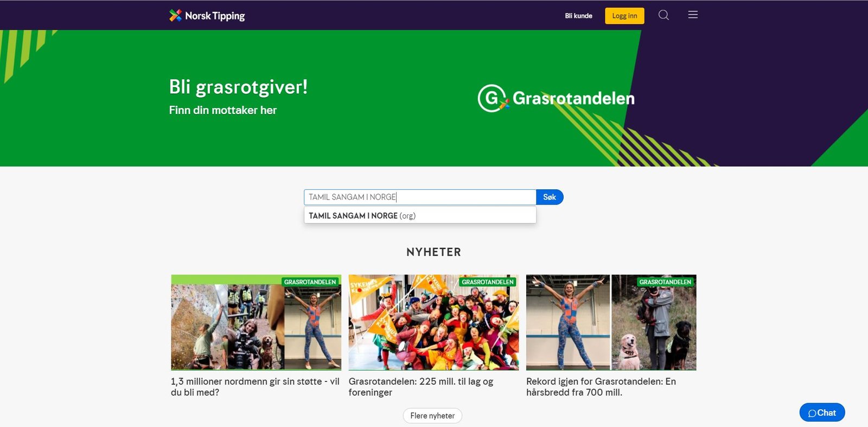The width and height of the screenshot is (868, 427).
Task: Open the Chat bubble button
Action: click(822, 412)
